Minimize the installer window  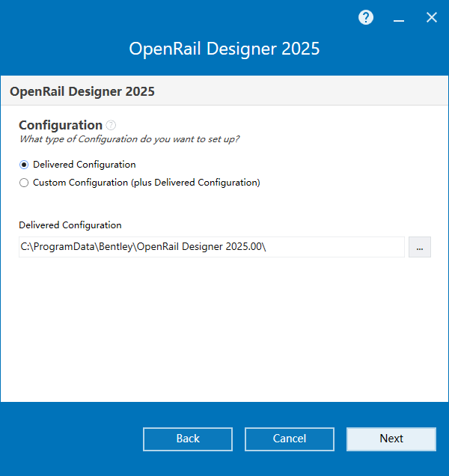point(399,17)
